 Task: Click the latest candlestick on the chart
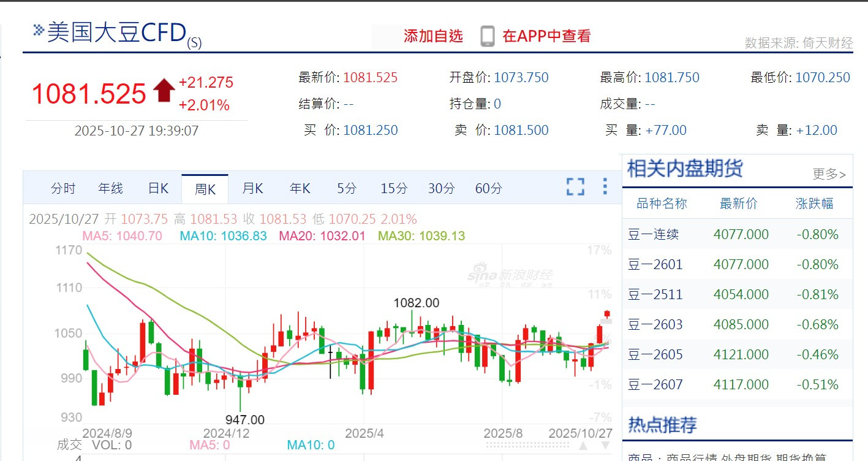tap(607, 315)
